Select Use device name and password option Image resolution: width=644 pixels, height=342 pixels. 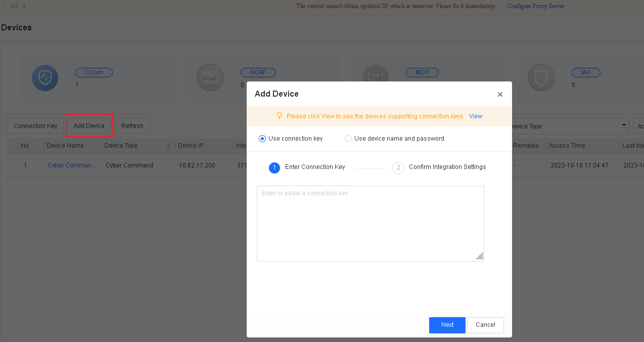pos(348,139)
